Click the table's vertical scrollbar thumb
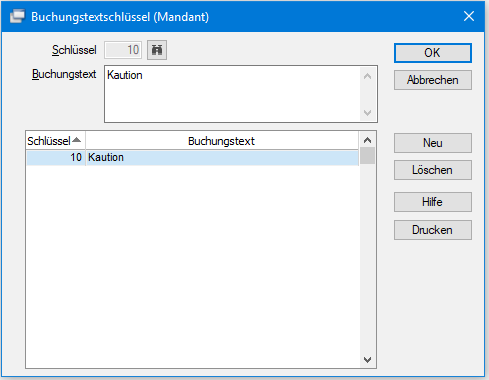Image resolution: width=489 pixels, height=380 pixels. [368, 156]
